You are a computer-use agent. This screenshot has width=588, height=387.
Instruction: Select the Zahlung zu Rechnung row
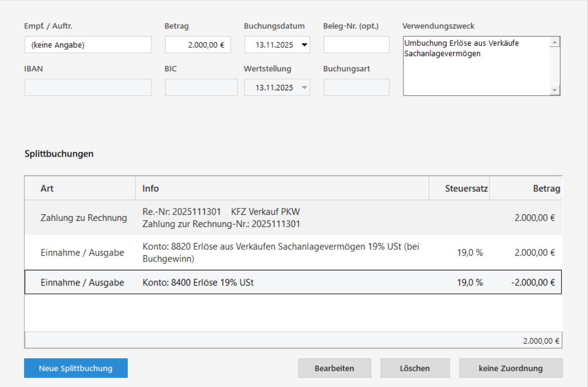[293, 218]
